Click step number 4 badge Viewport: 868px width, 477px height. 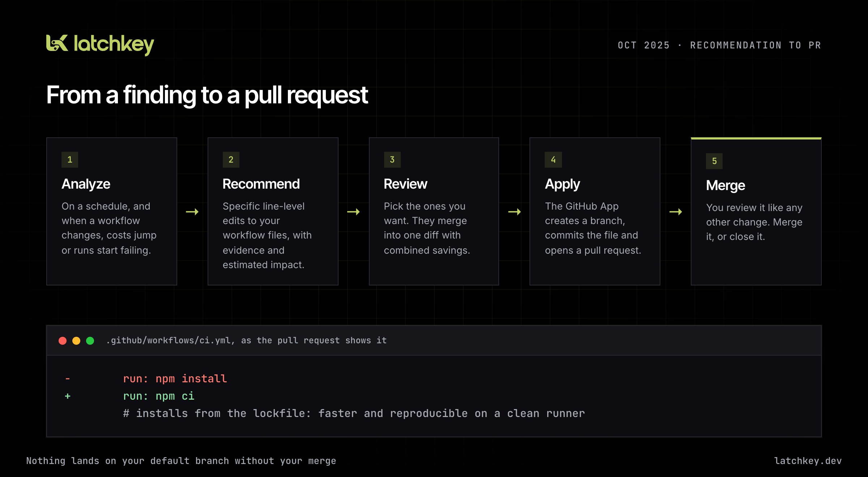tap(553, 160)
